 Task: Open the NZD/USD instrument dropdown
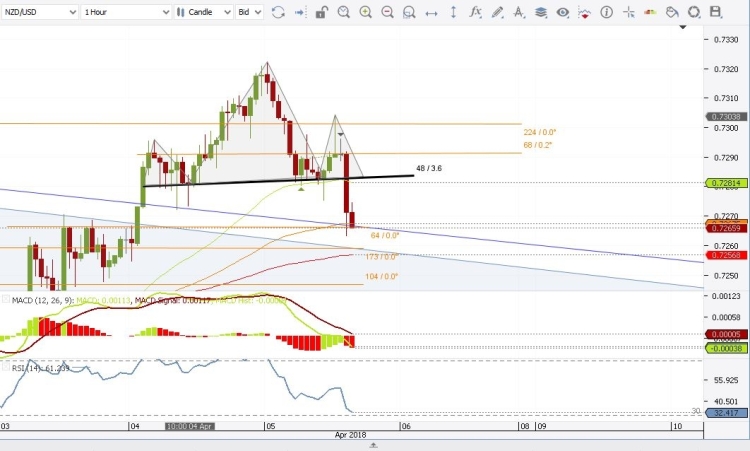[x=39, y=12]
